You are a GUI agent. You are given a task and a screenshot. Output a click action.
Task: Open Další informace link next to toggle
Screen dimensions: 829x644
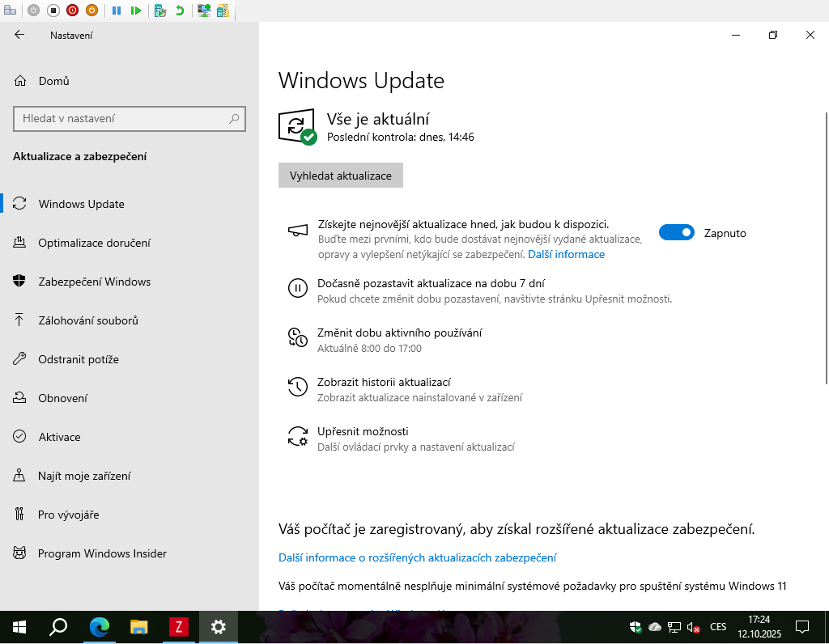click(x=566, y=254)
